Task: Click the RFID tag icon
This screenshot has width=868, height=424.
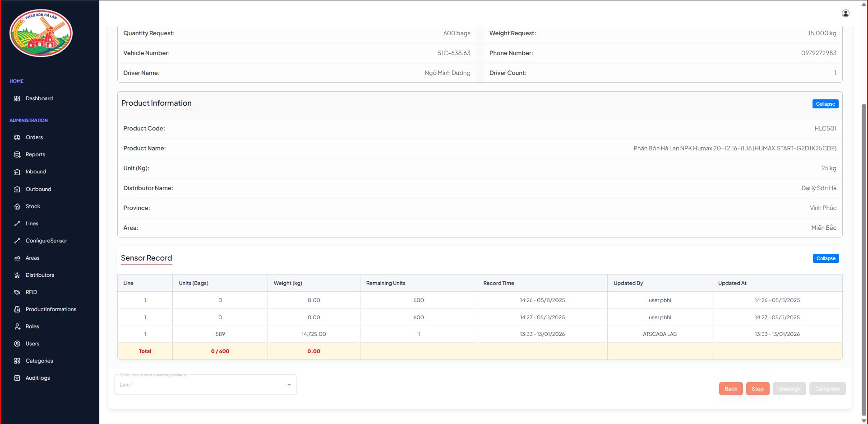Action: click(x=17, y=292)
